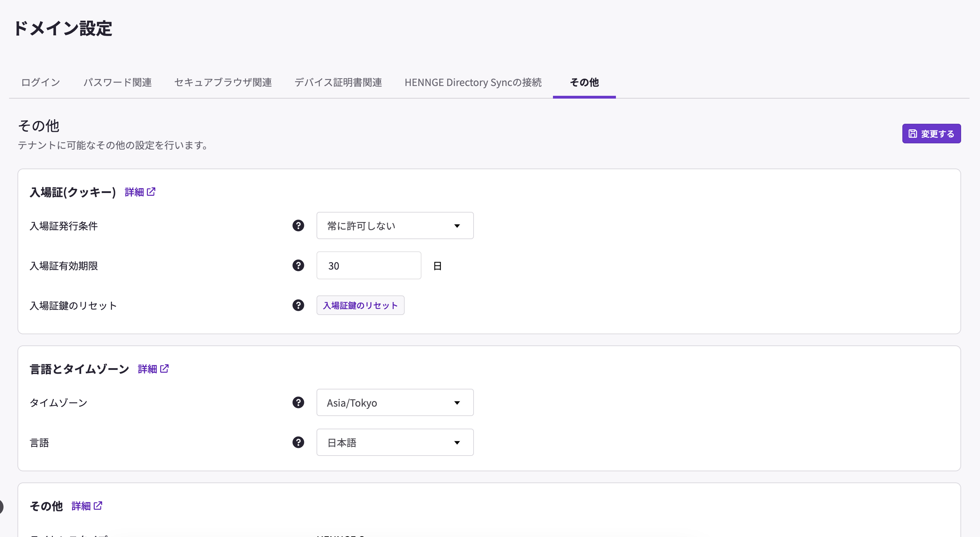Click help icon for 言語
The width and height of the screenshot is (980, 537).
coord(298,442)
